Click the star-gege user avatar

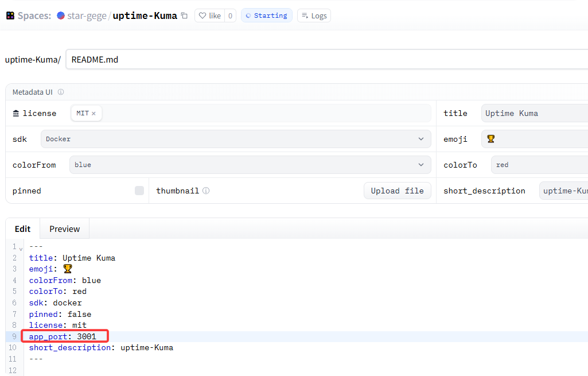click(x=61, y=15)
